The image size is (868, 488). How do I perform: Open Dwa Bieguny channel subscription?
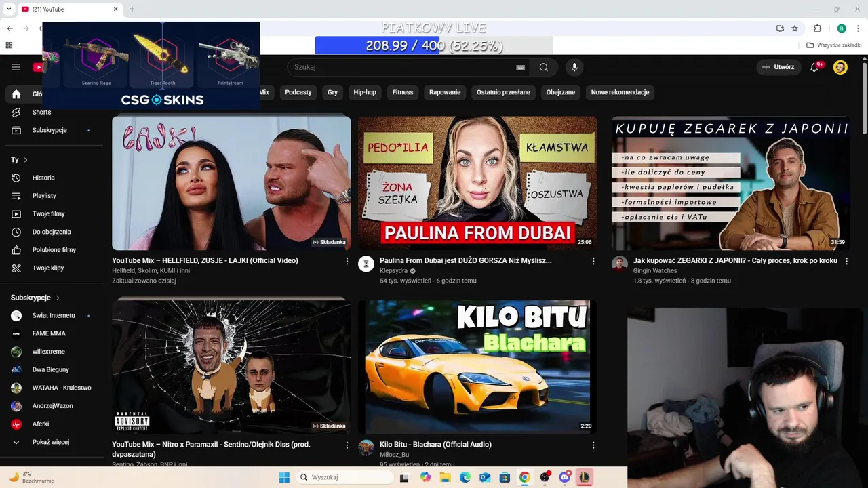(x=51, y=369)
